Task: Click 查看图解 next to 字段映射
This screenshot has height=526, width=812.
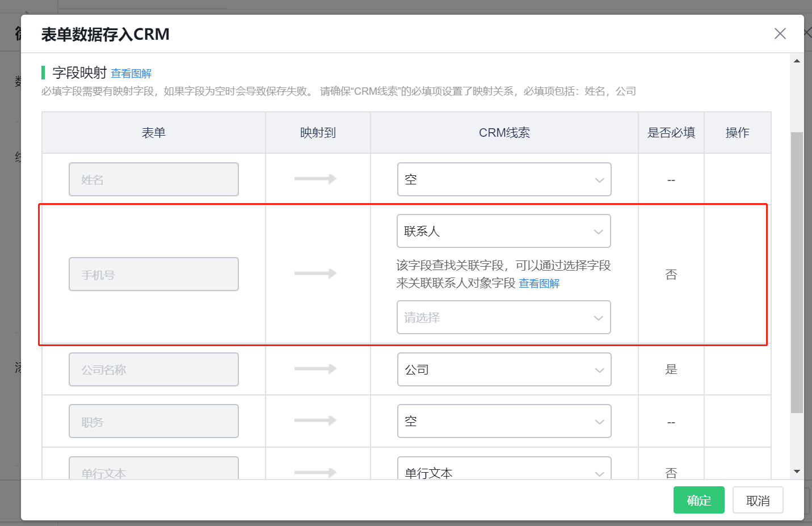Action: point(131,73)
